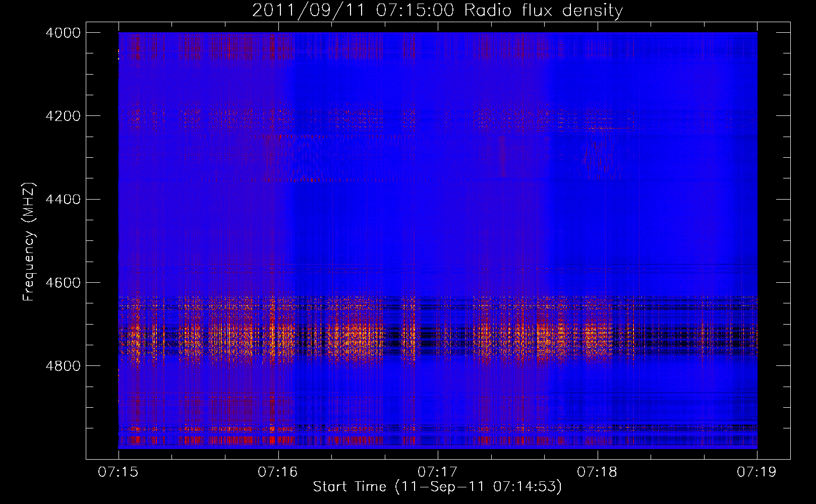The image size is (816, 504).
Task: Click the 4400 frequency axis label
Action: (63, 200)
